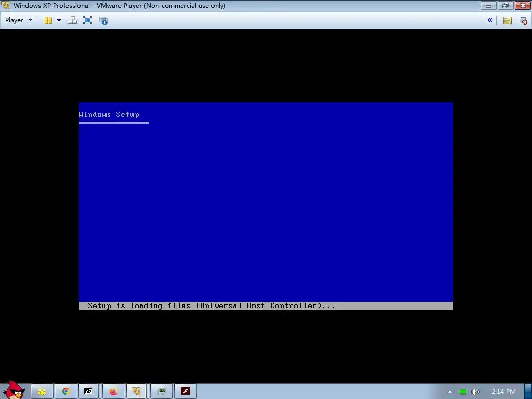Launch Google Chrome from the taskbar
The image size is (532, 399).
(66, 392)
